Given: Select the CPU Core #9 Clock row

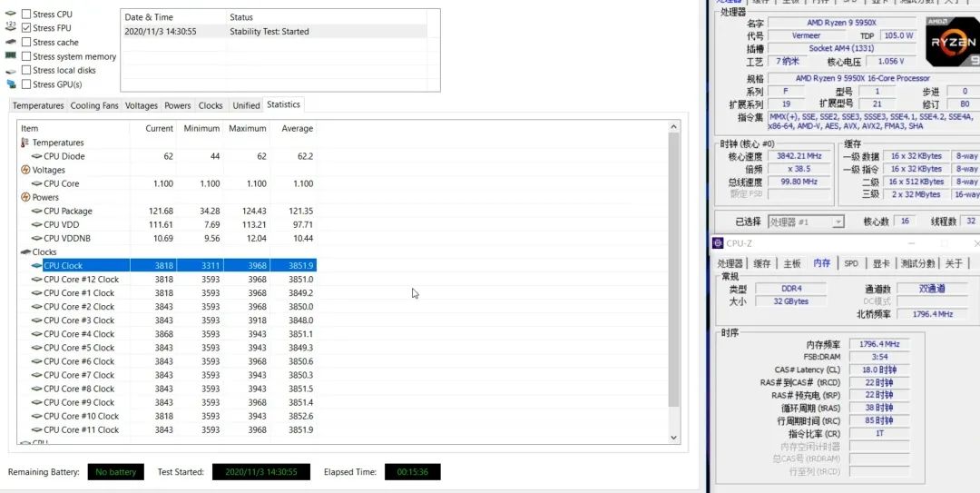Looking at the screenshot, I should [x=168, y=402].
